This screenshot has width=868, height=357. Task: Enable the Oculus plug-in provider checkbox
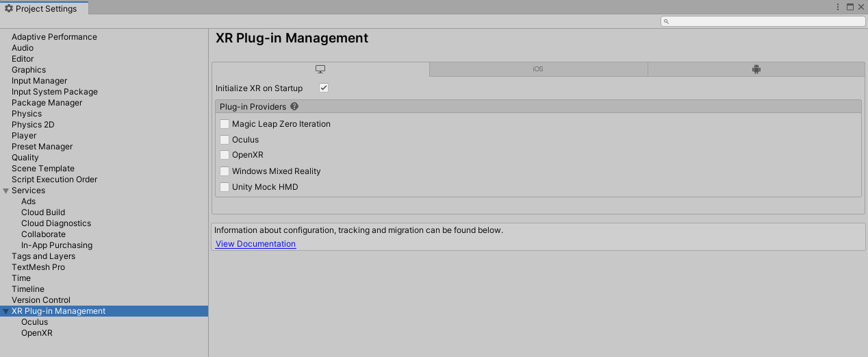tap(225, 140)
